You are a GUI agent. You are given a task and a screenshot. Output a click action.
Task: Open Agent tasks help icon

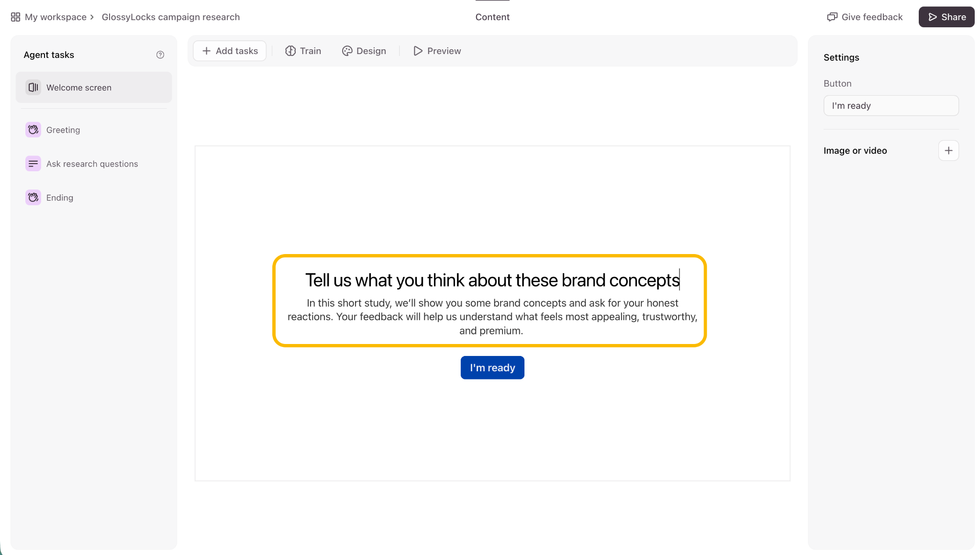point(160,55)
